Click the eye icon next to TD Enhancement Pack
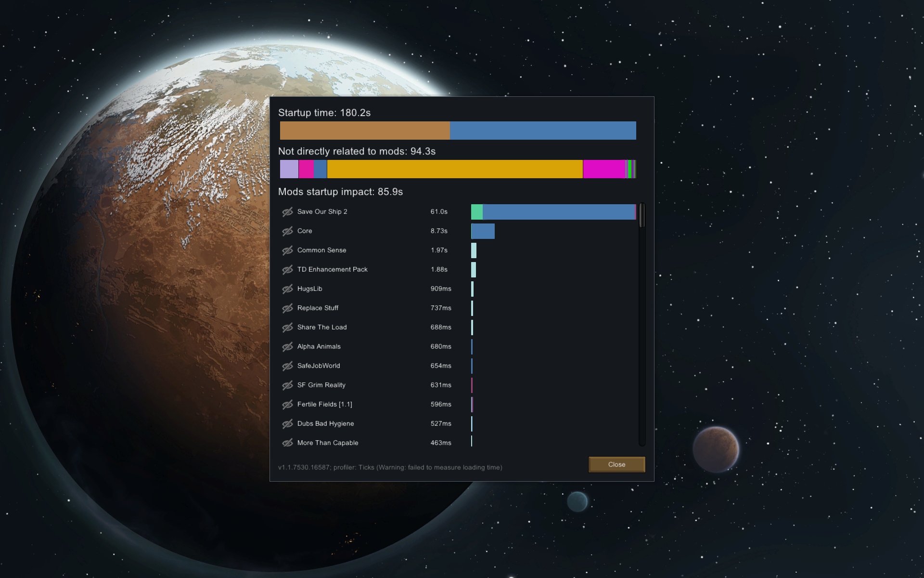The image size is (924, 578). [288, 269]
